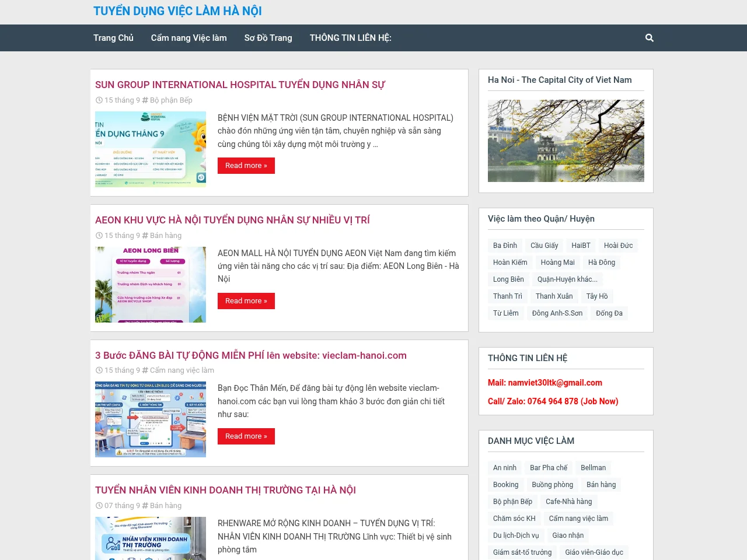Select HaiBT district tag
The image size is (747, 560).
[x=581, y=246]
